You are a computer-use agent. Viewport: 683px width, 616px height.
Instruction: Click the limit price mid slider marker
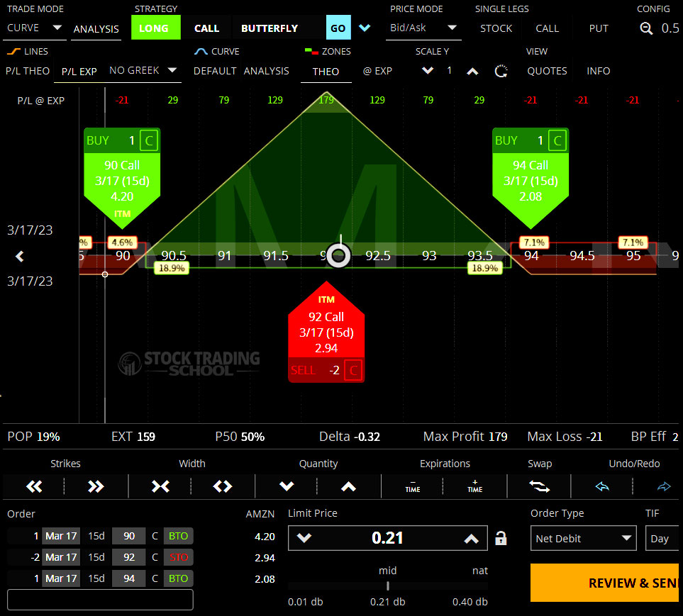click(388, 586)
